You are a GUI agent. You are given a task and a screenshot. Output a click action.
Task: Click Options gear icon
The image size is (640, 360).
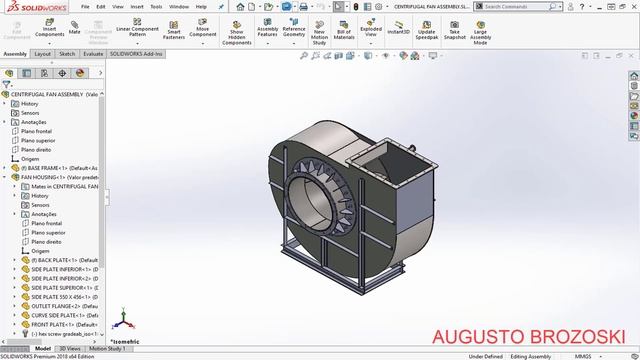coord(379,7)
